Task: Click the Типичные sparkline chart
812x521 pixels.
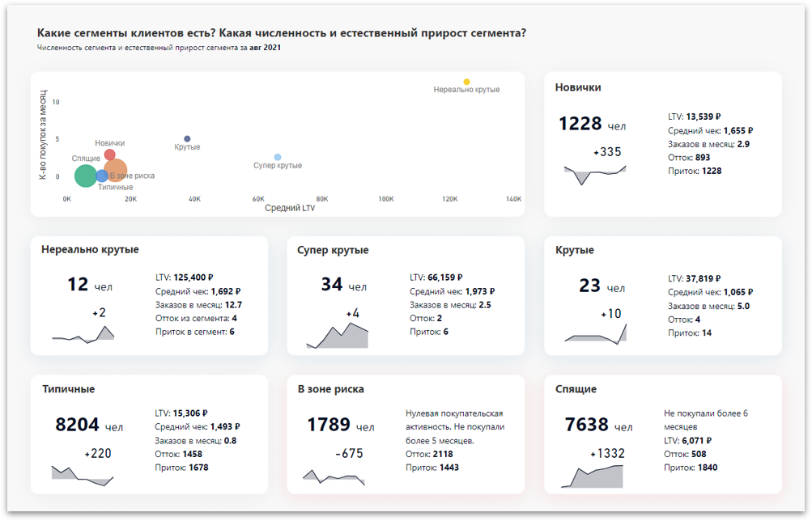Action: click(x=83, y=476)
